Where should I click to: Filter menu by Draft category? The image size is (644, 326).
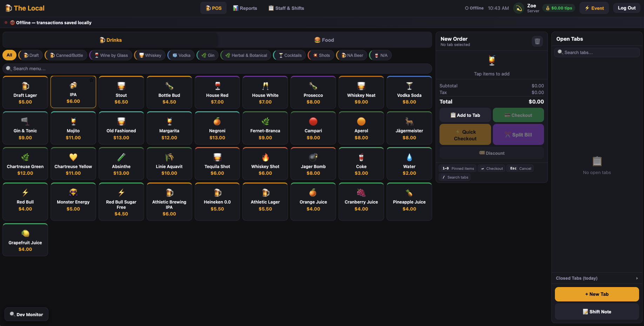click(x=31, y=55)
